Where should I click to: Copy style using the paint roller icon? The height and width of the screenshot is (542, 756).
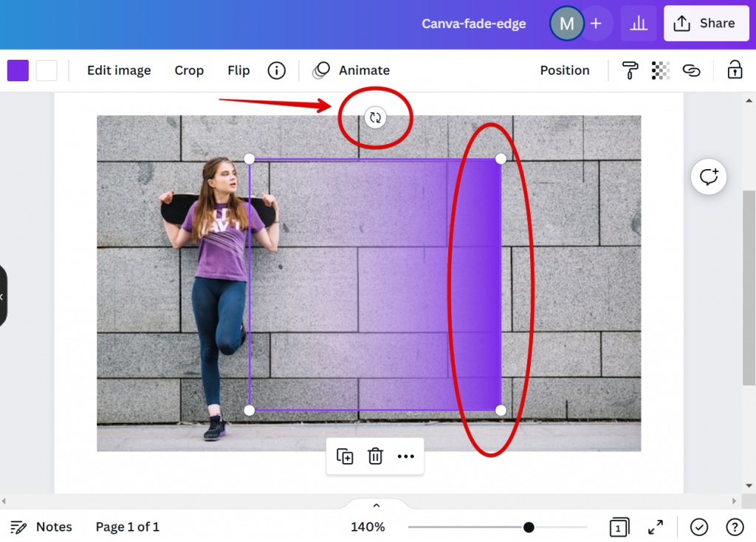629,70
